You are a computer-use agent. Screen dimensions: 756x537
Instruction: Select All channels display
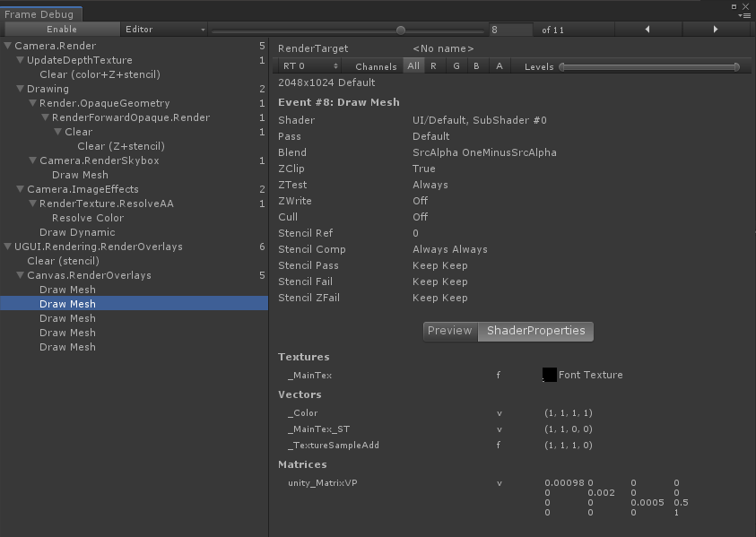tap(413, 66)
